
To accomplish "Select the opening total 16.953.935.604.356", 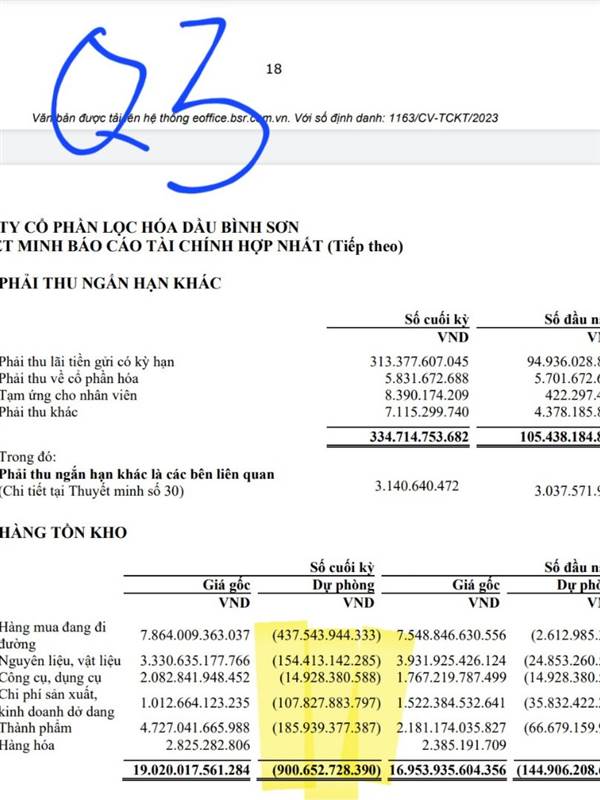I will pos(447,770).
